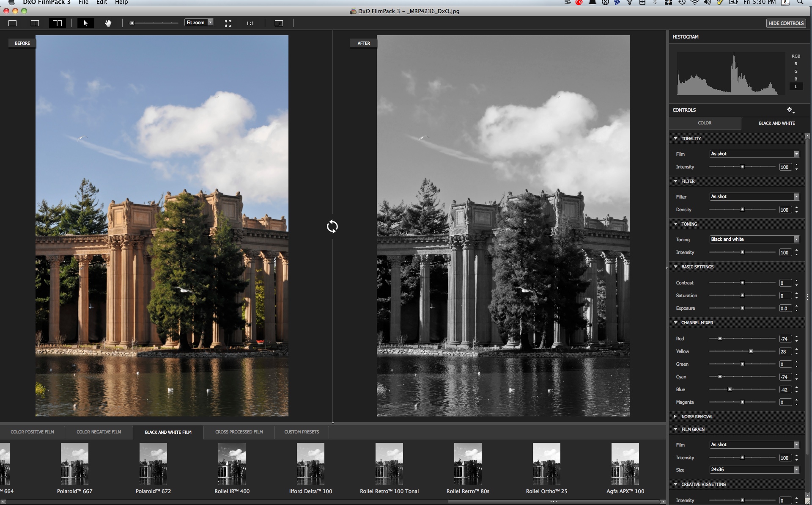Set zoom to 1:1

click(x=250, y=23)
